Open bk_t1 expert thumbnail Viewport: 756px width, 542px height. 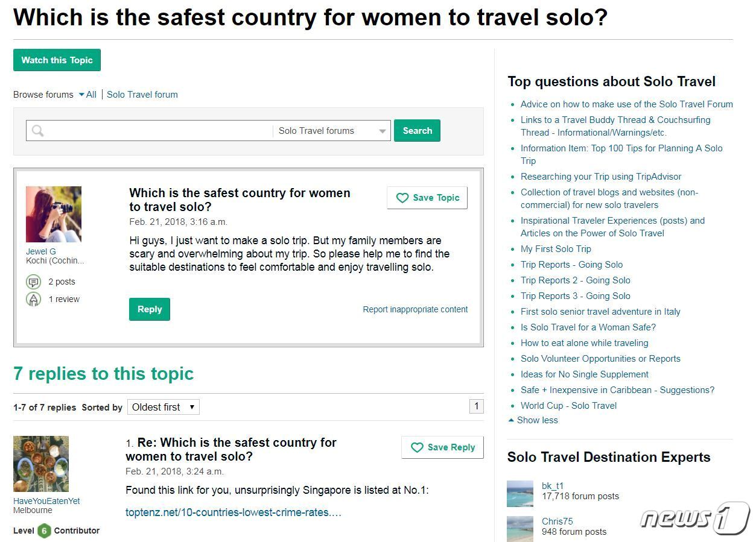[x=520, y=494]
